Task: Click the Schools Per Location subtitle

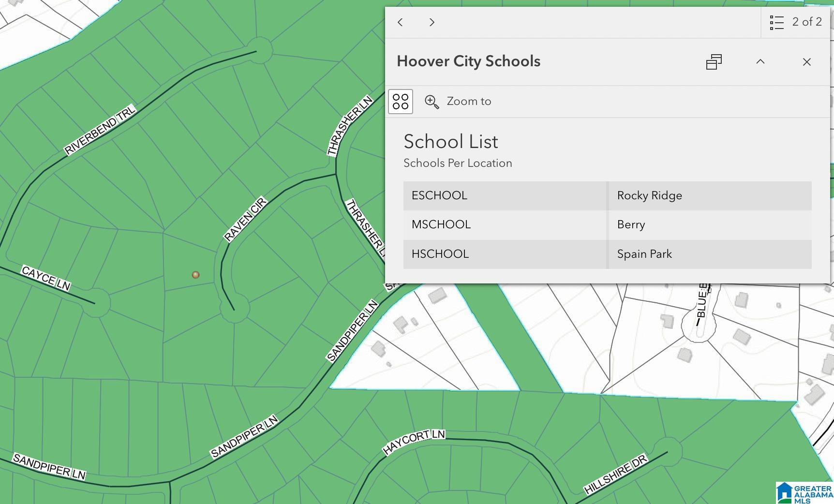Action: (458, 163)
